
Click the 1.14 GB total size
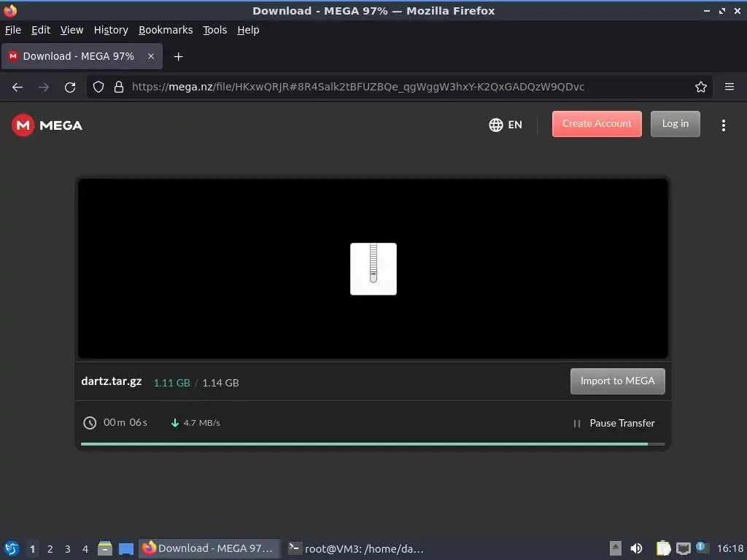click(220, 383)
